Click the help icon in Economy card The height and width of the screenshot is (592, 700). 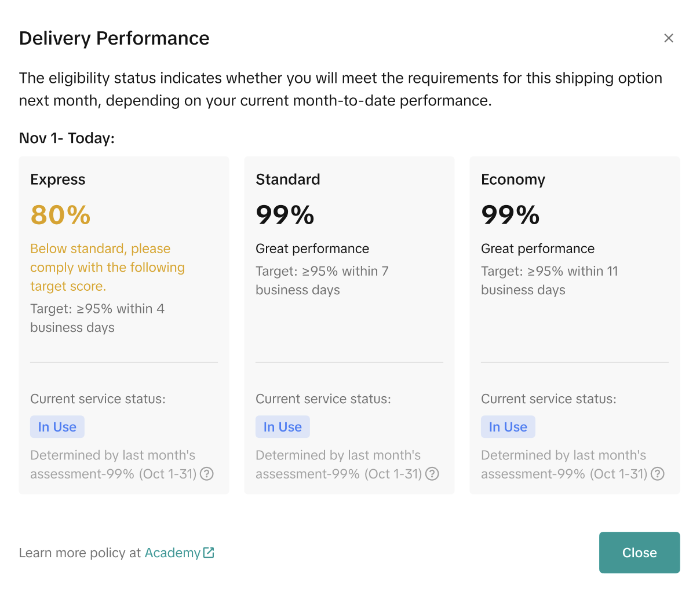click(x=658, y=474)
